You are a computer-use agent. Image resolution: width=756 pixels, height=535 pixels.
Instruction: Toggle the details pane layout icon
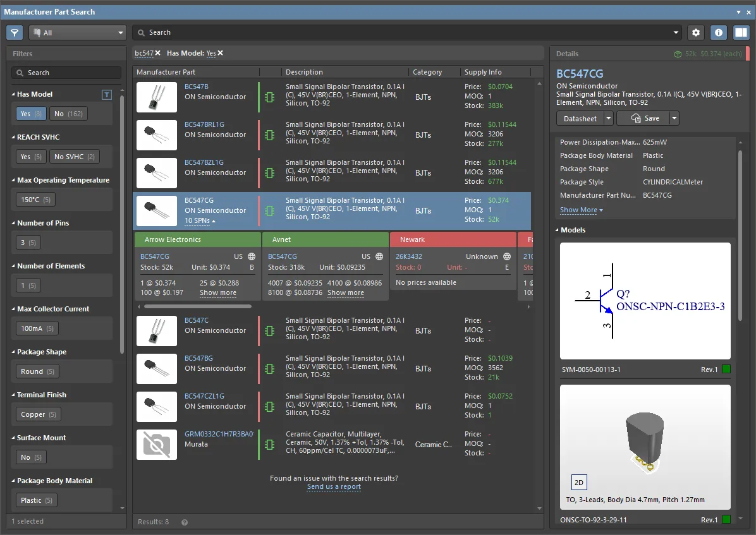point(741,32)
